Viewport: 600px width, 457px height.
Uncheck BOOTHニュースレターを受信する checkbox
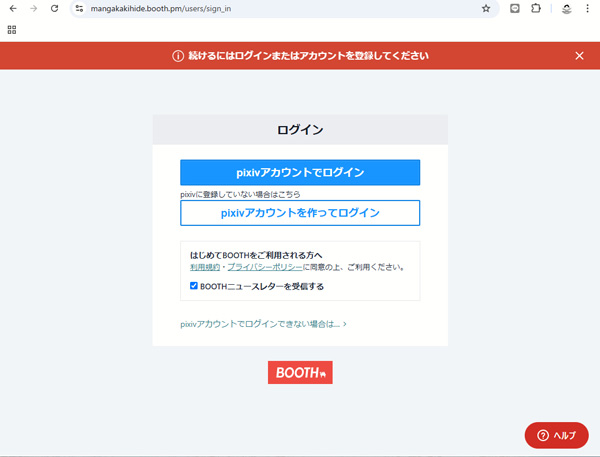point(194,286)
